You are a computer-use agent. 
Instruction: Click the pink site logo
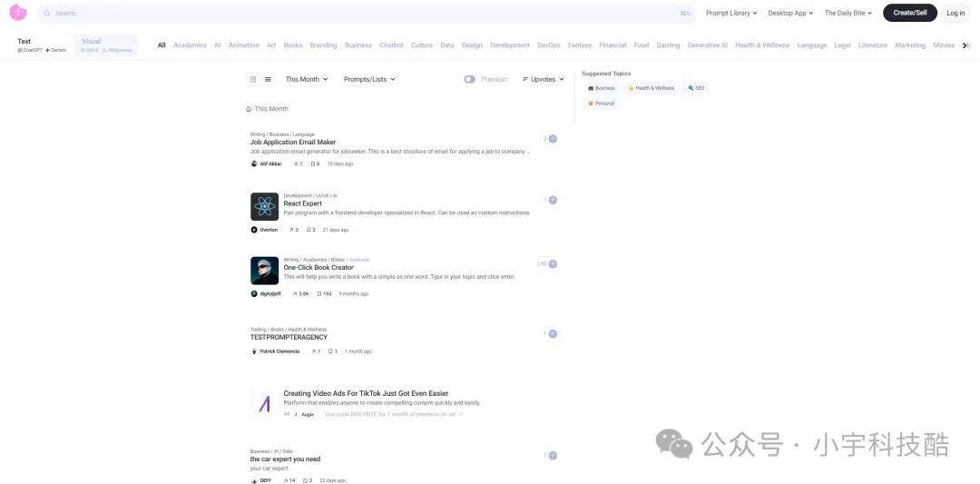[18, 13]
